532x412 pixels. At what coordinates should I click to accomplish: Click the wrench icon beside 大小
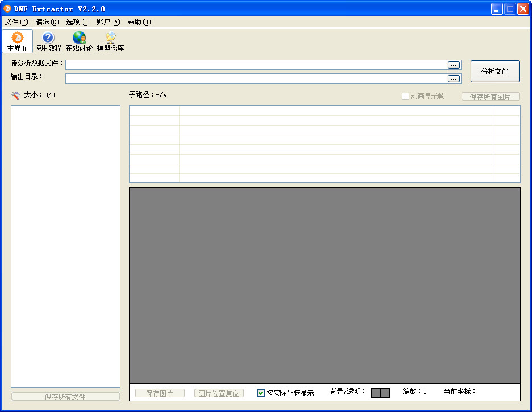[x=15, y=95]
